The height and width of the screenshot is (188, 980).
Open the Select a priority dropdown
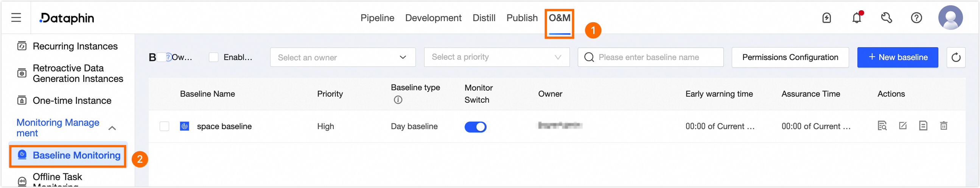click(x=496, y=57)
